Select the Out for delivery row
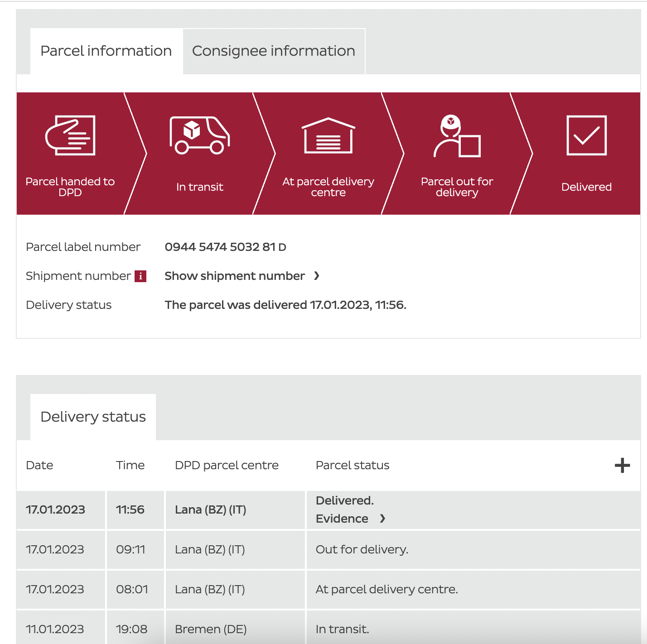Viewport: 647px width, 644px height. click(362, 549)
